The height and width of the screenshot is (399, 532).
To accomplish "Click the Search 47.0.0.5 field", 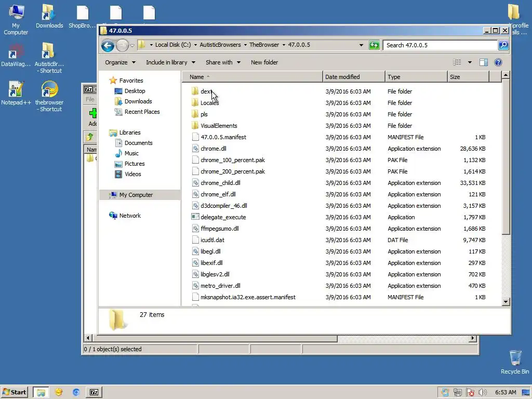I will coord(440,45).
